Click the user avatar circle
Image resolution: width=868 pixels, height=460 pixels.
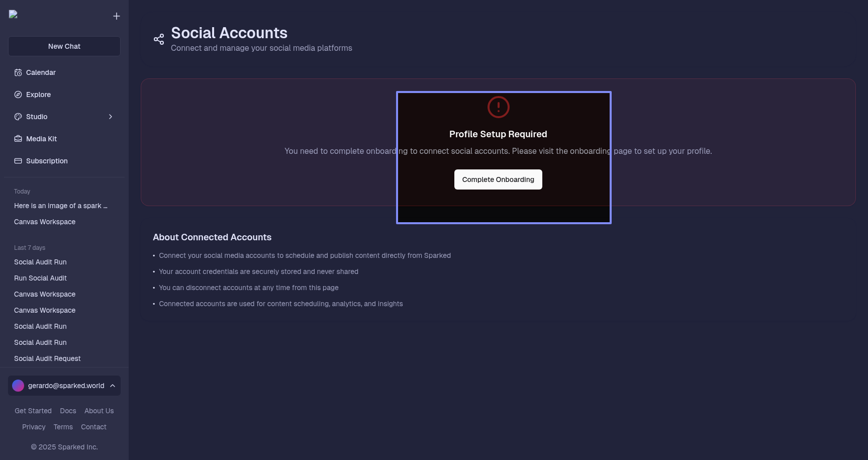point(18,386)
